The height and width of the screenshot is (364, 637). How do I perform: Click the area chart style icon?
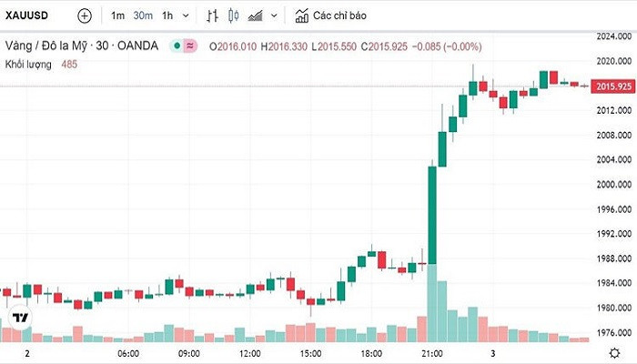point(256,16)
